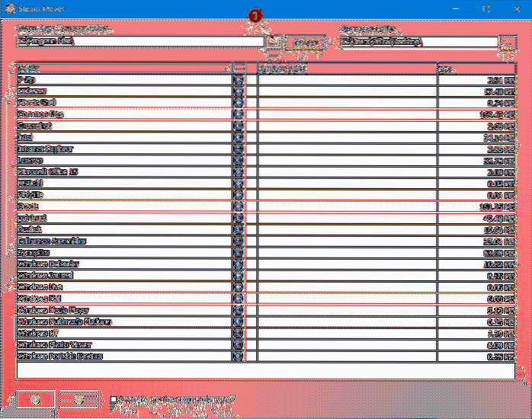Click the status icon for Microsoft Office 15
Screen dimensions: 532x419
(239, 171)
